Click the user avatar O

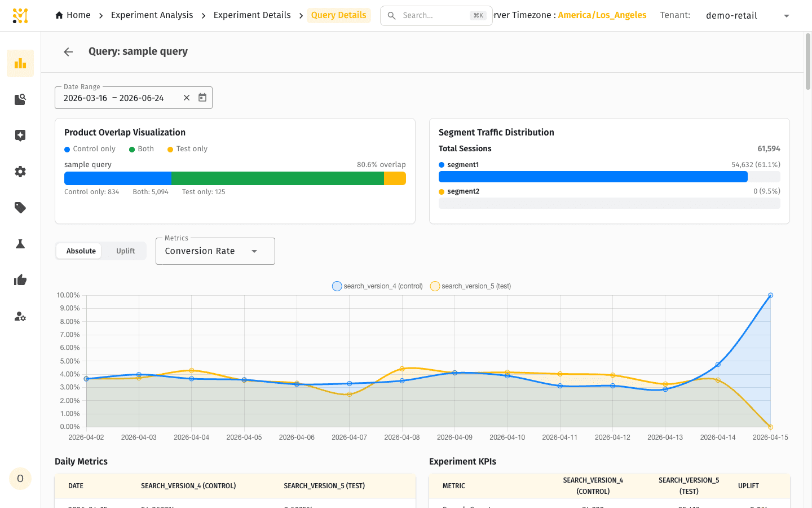(x=20, y=479)
